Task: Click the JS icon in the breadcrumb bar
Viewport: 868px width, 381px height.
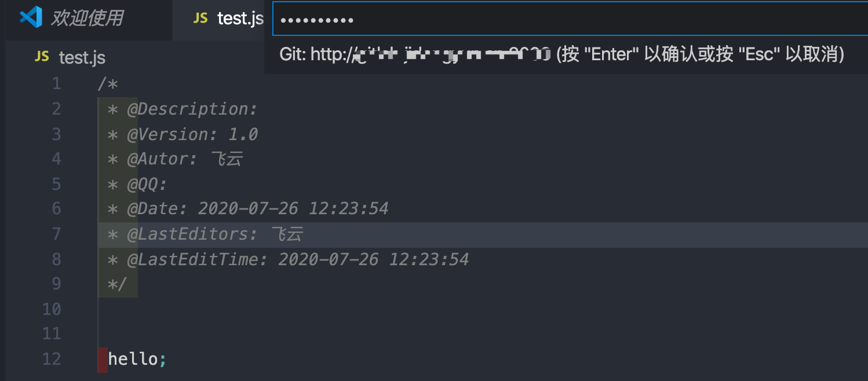Action: [42, 56]
